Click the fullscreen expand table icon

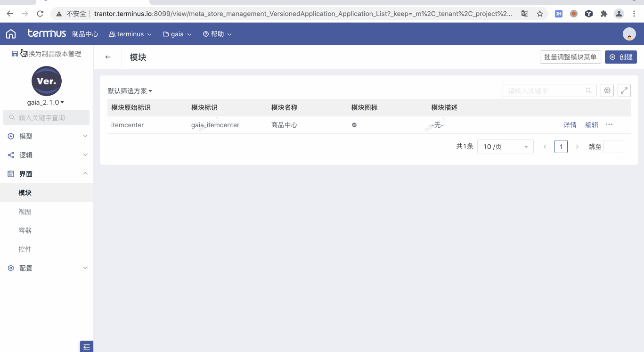tap(624, 90)
